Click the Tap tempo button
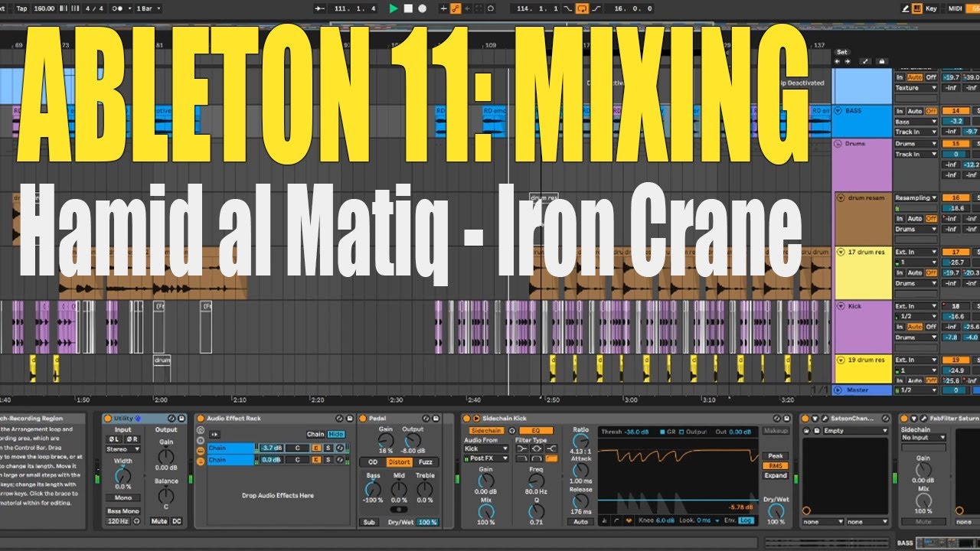This screenshot has height=551, width=980. coord(21,8)
